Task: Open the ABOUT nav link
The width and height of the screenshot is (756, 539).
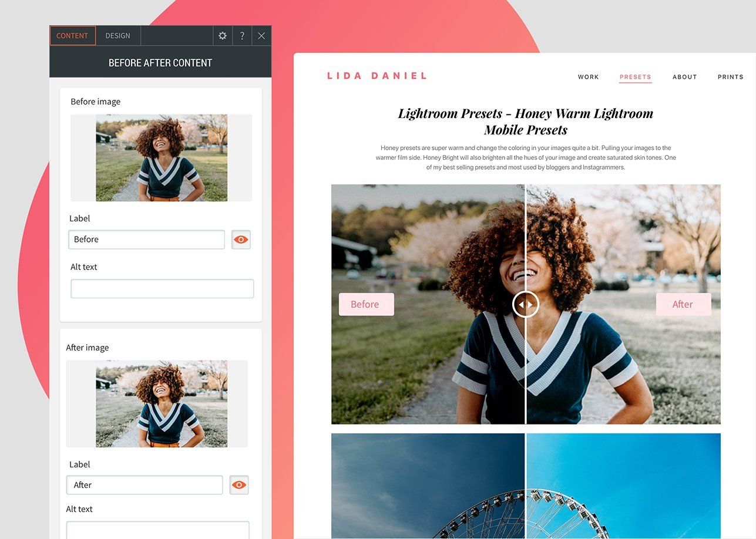Action: [x=685, y=77]
